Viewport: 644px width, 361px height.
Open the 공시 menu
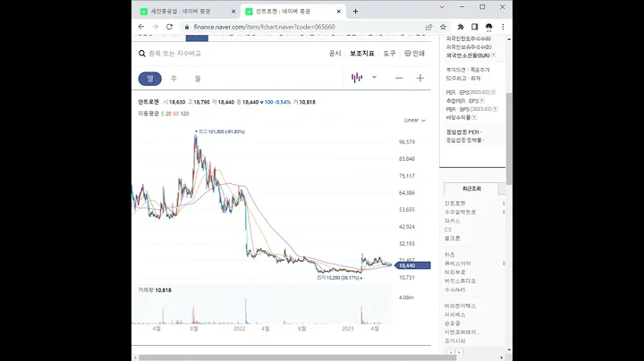click(335, 54)
